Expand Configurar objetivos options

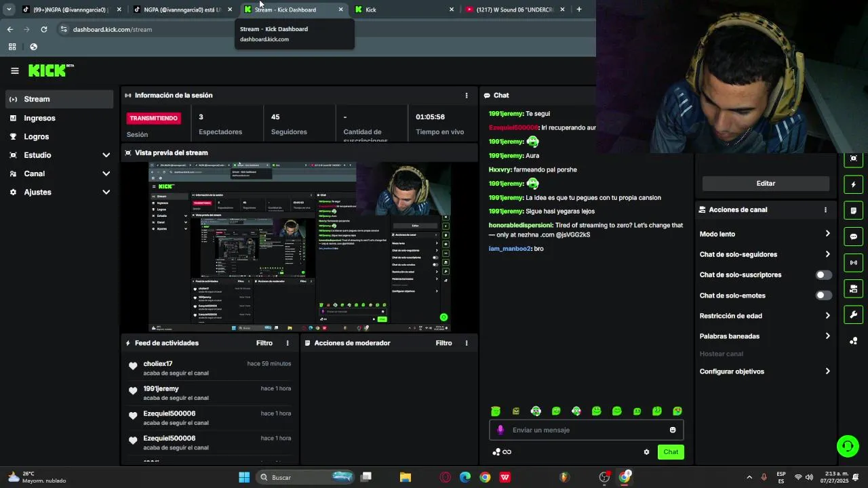tap(827, 371)
